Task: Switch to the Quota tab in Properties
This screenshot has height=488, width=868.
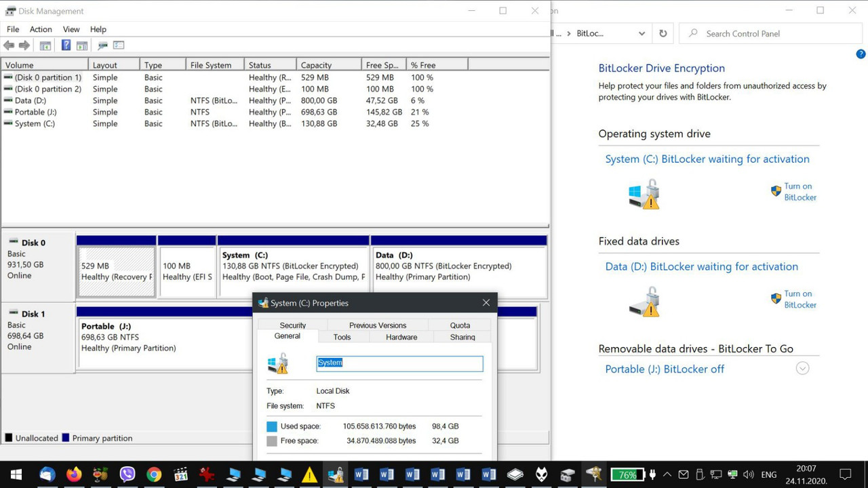Action: tap(460, 325)
